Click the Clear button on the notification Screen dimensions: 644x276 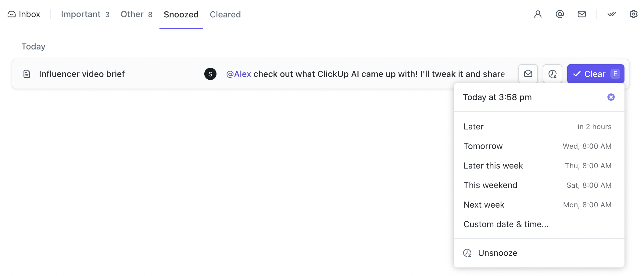tap(595, 74)
